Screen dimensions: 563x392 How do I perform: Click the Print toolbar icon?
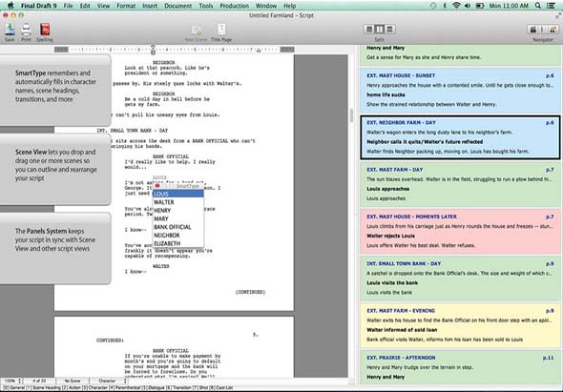26,30
